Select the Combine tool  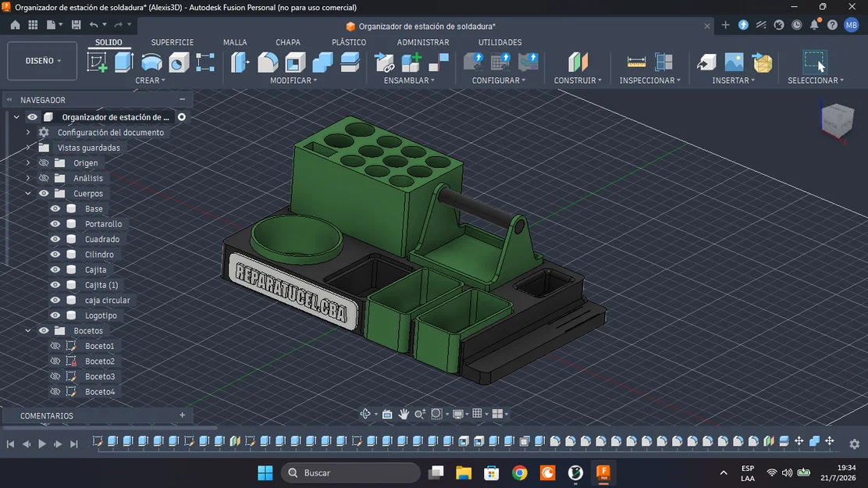[322, 62]
